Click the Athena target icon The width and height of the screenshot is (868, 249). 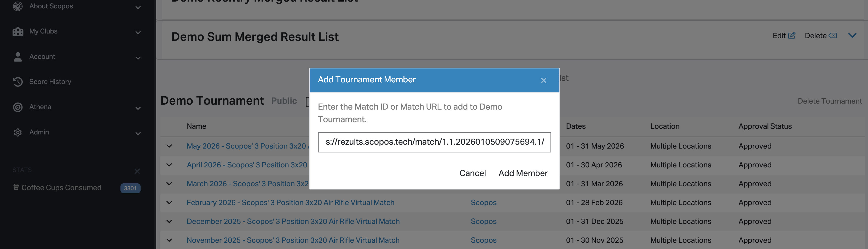[x=18, y=107]
